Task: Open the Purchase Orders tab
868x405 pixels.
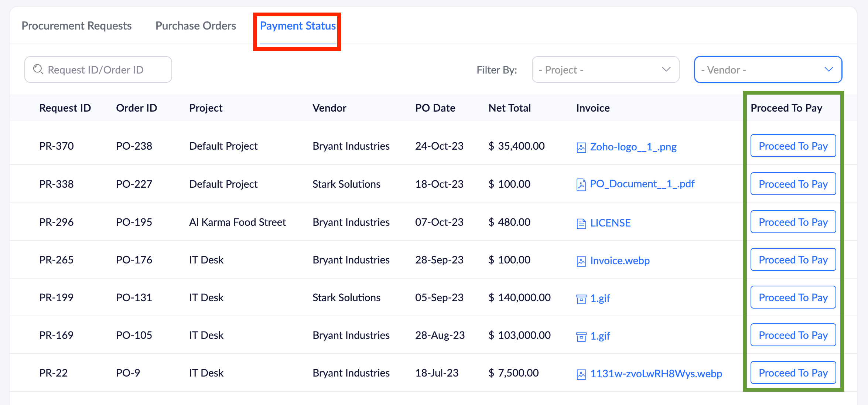Action: point(195,26)
